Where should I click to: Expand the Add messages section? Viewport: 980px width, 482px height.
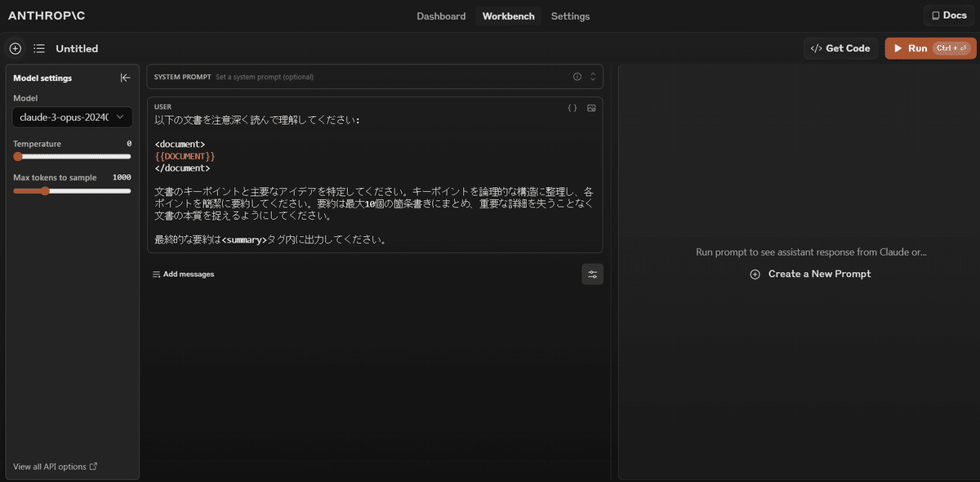coord(183,274)
